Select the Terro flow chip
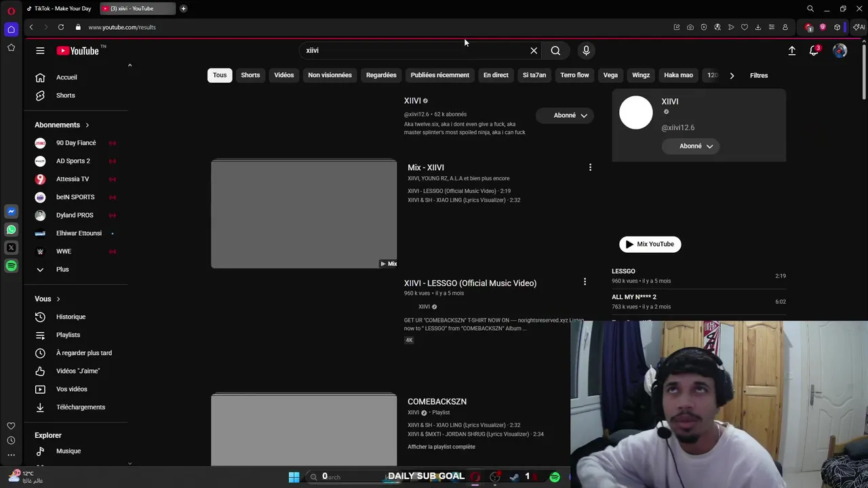This screenshot has height=488, width=868. point(574,75)
